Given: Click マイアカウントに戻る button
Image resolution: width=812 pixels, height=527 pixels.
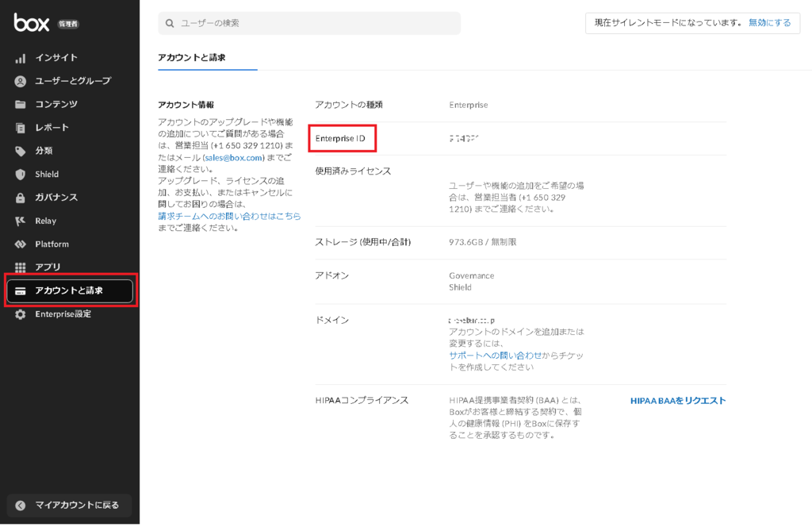Looking at the screenshot, I should click(70, 506).
